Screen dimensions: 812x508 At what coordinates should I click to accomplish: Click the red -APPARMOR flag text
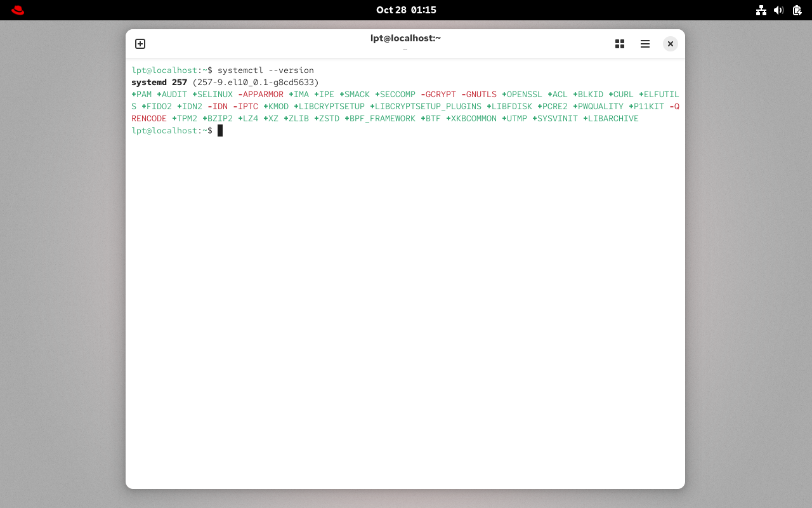(x=261, y=94)
